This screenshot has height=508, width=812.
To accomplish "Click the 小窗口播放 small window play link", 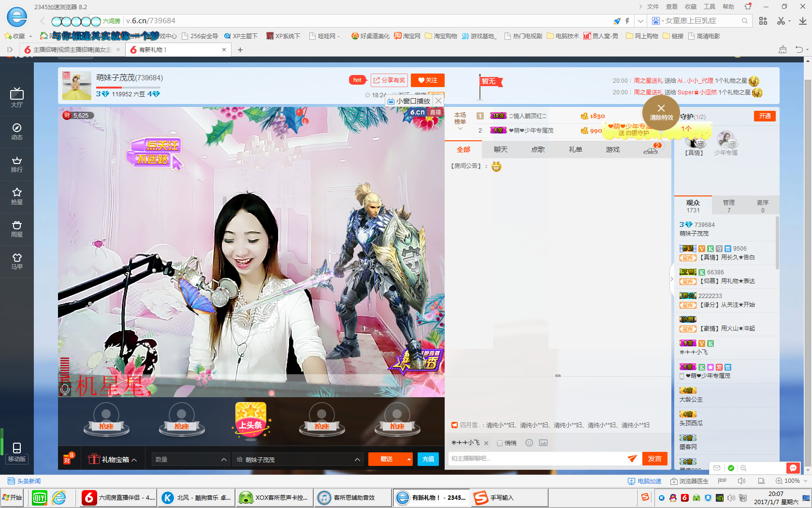I will coord(409,101).
